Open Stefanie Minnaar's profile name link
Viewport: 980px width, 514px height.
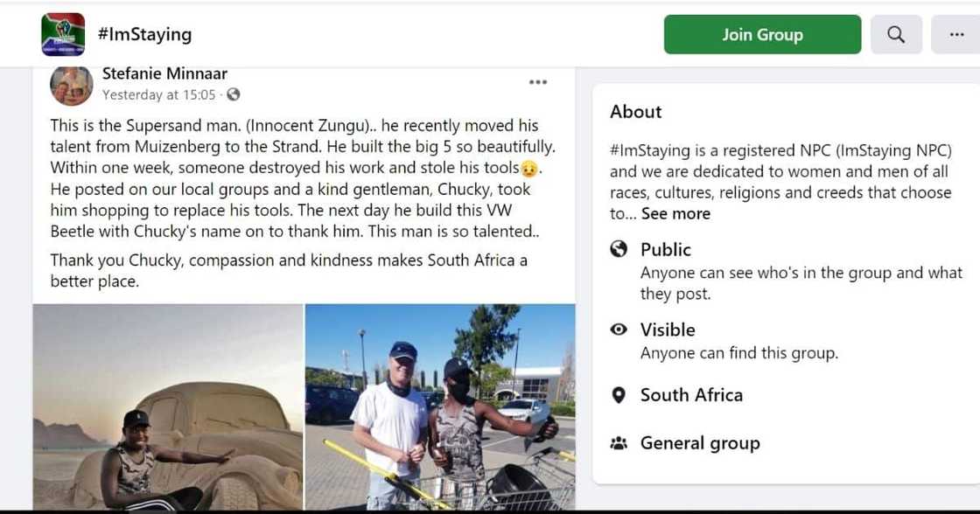[164, 74]
